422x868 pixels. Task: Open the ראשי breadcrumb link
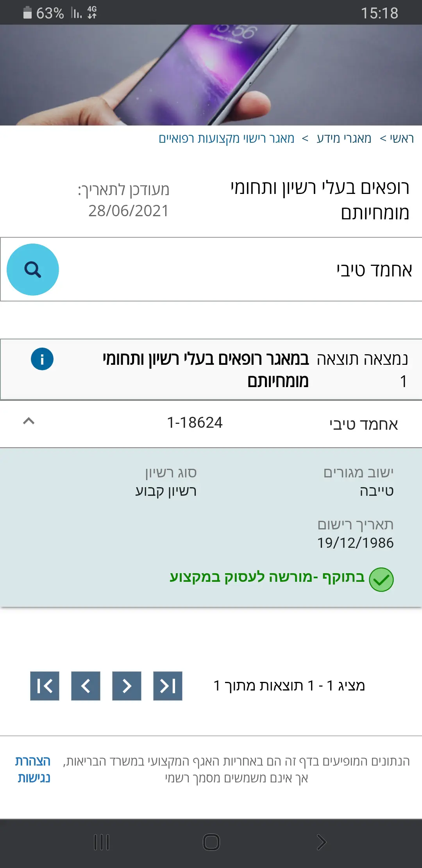click(402, 138)
